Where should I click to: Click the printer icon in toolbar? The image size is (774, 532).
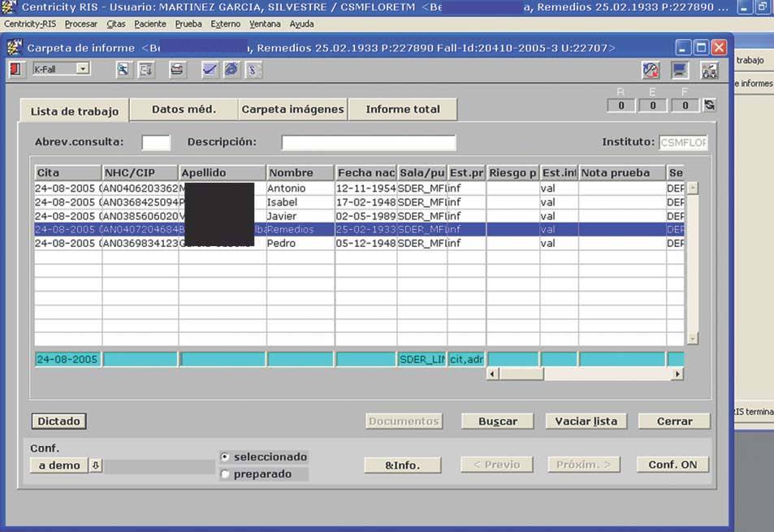coord(177,70)
